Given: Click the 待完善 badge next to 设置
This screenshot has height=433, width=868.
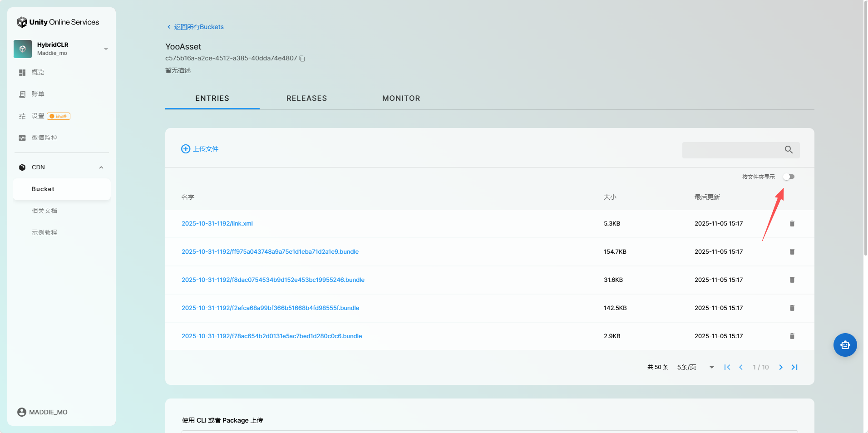Looking at the screenshot, I should click(59, 116).
